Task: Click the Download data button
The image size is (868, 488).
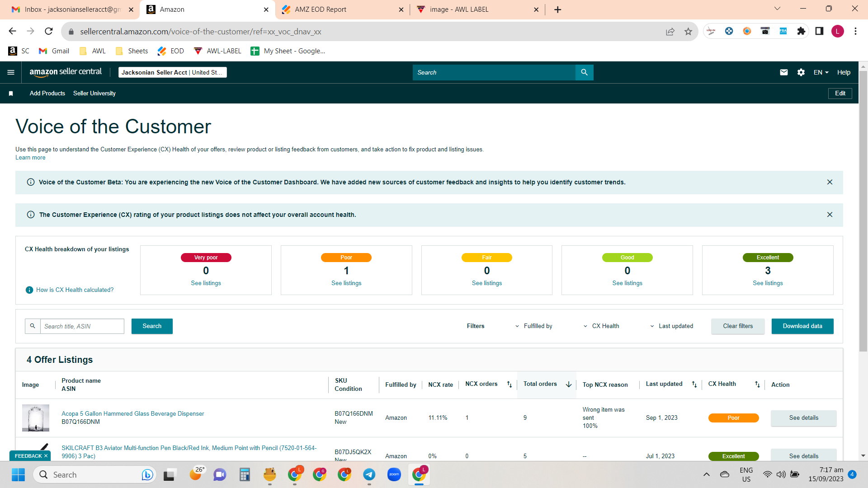Action: point(802,326)
